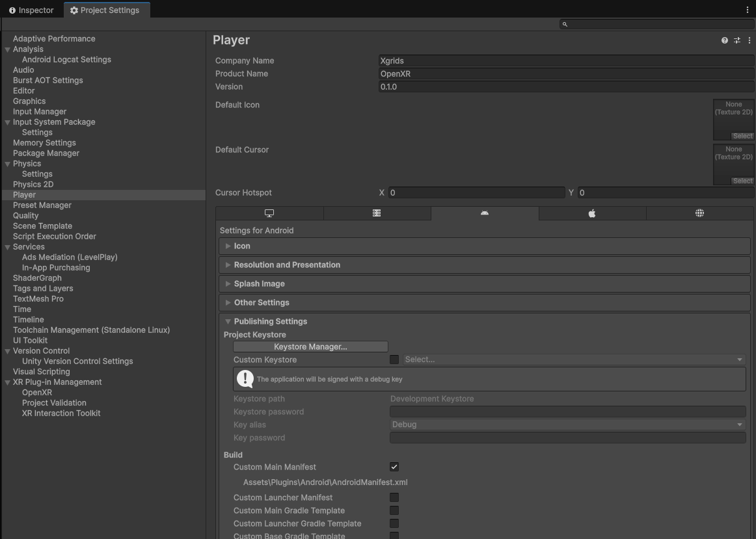
Task: Open Unity Version Control Settings
Action: pyautogui.click(x=77, y=361)
